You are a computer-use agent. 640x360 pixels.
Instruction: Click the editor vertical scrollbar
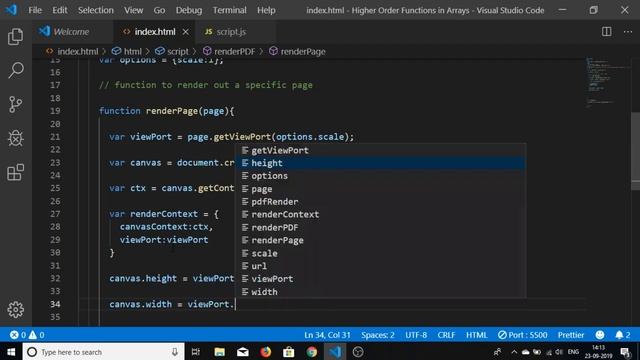point(636,151)
